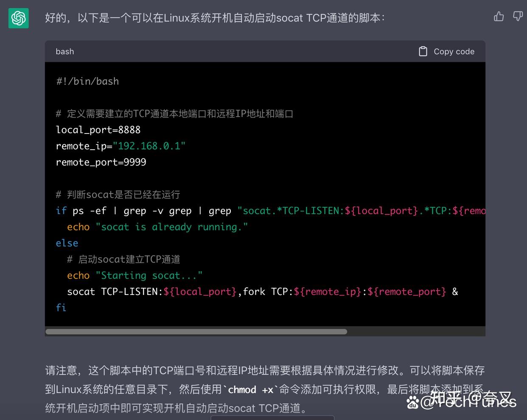Click the IP string 192.168.0.1
This screenshot has width=527, height=420.
149,146
